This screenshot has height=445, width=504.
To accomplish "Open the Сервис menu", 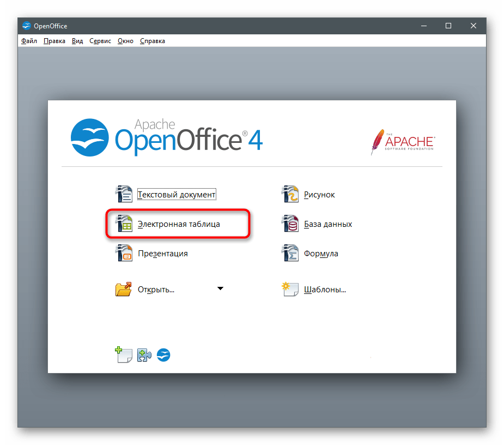I will (100, 41).
